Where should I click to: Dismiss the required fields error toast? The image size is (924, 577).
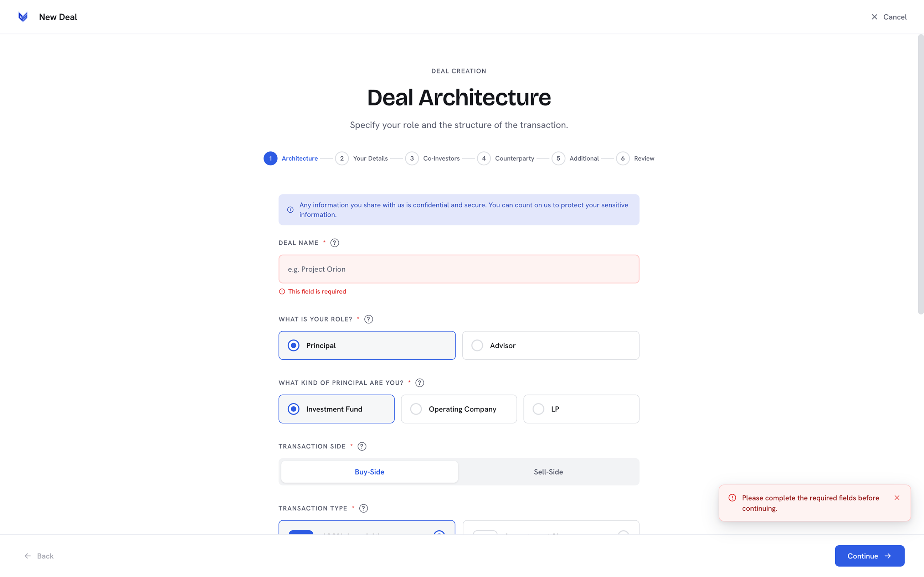897,498
